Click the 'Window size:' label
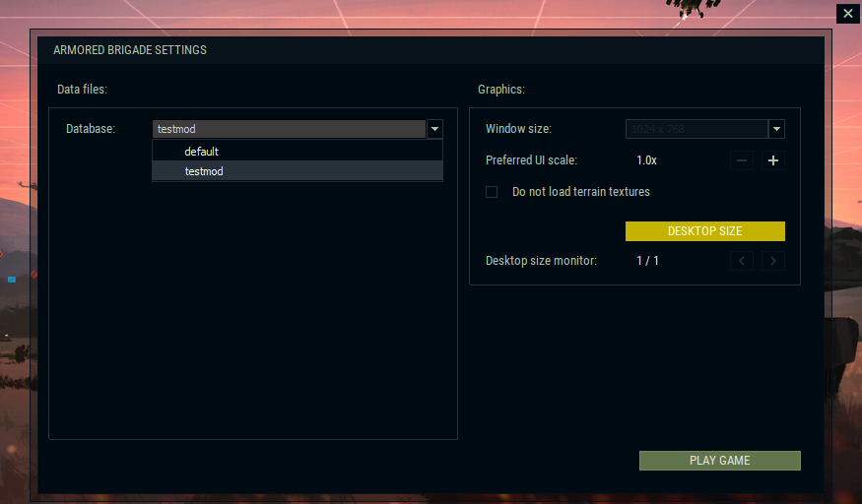The height and width of the screenshot is (504, 862). (518, 129)
